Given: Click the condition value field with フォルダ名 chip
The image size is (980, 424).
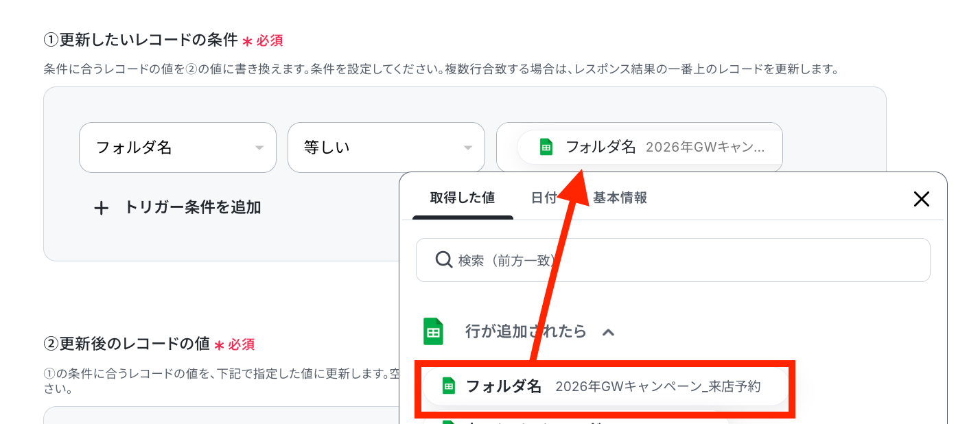Looking at the screenshot, I should pyautogui.click(x=640, y=148).
